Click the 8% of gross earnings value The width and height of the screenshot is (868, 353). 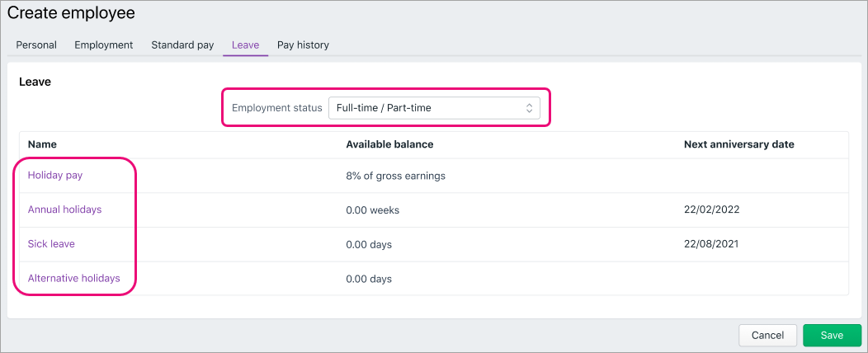(x=396, y=176)
